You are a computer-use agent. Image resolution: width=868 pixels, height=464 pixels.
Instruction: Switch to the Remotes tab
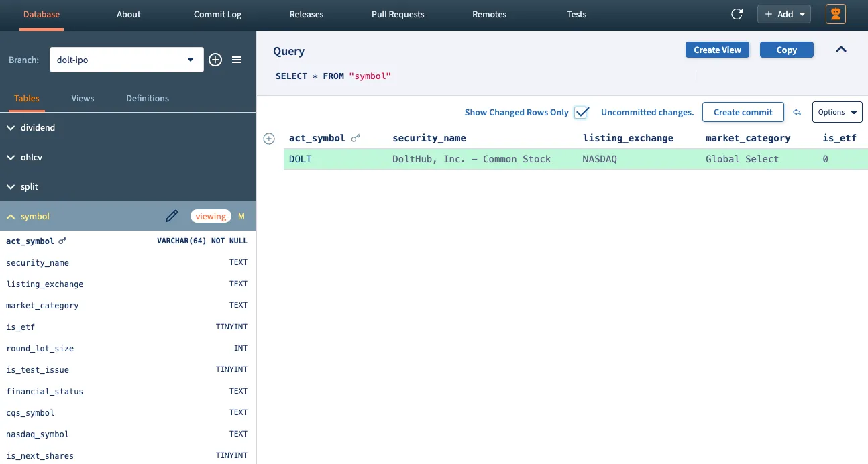click(490, 14)
